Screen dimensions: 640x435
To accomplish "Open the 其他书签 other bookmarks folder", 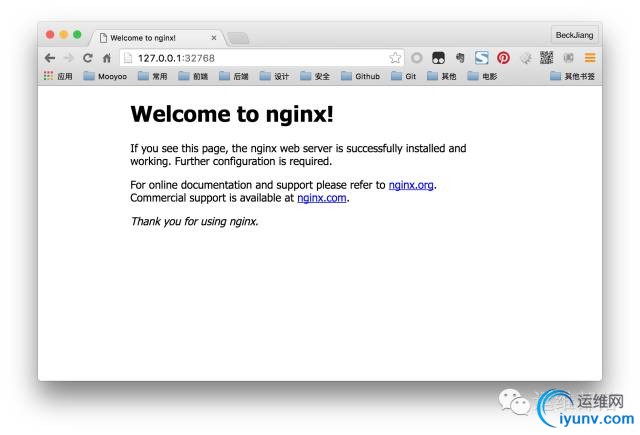I will pyautogui.click(x=572, y=76).
